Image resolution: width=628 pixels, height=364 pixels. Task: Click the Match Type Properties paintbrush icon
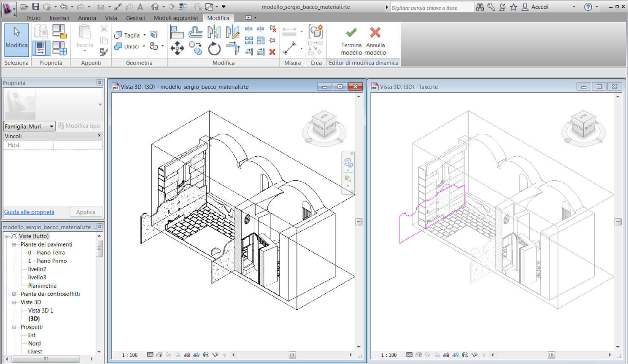[104, 52]
